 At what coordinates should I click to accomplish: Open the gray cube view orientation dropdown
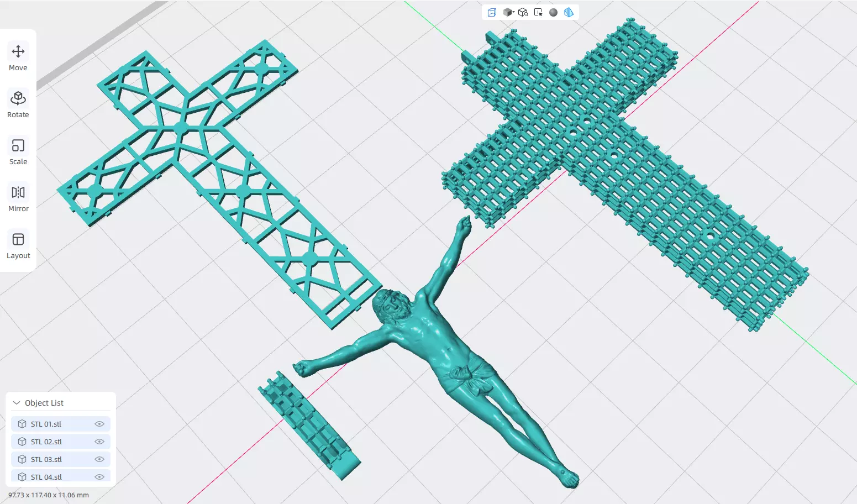tap(508, 12)
